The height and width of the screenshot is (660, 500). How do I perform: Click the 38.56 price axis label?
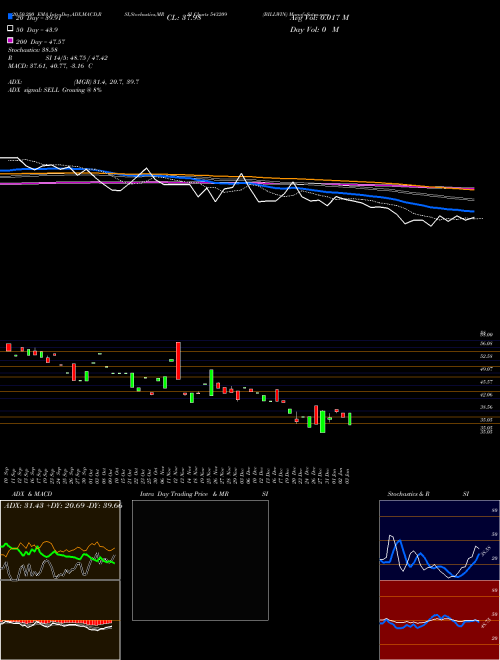pyautogui.click(x=486, y=407)
